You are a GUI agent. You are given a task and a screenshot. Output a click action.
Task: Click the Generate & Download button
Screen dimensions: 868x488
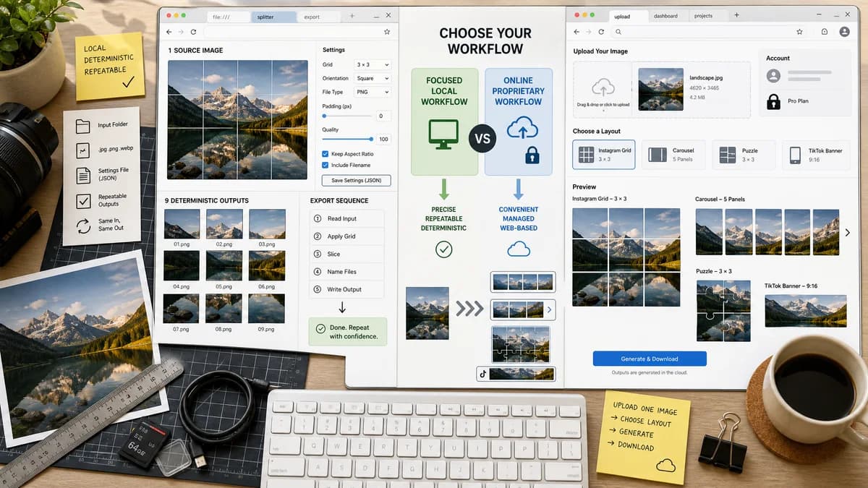[x=650, y=359]
